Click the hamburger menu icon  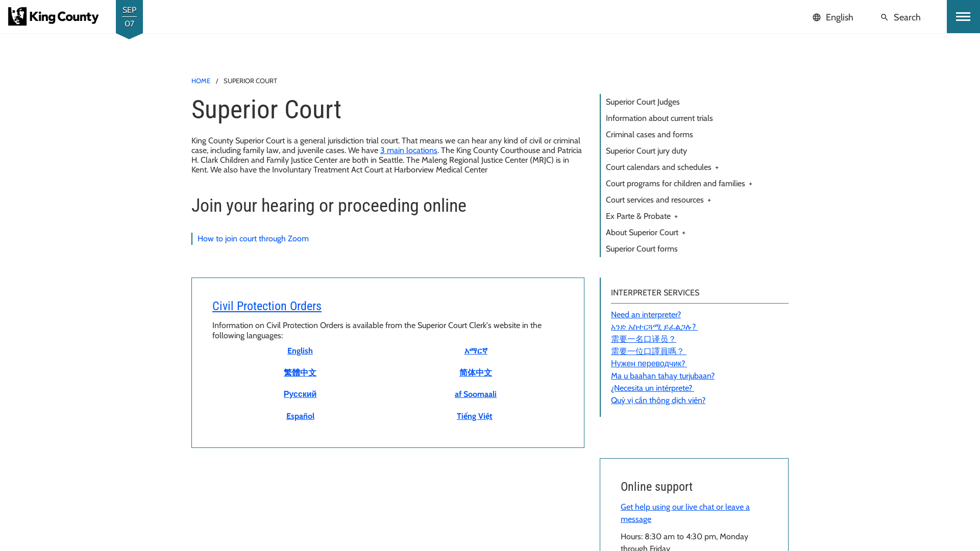pos(963,17)
